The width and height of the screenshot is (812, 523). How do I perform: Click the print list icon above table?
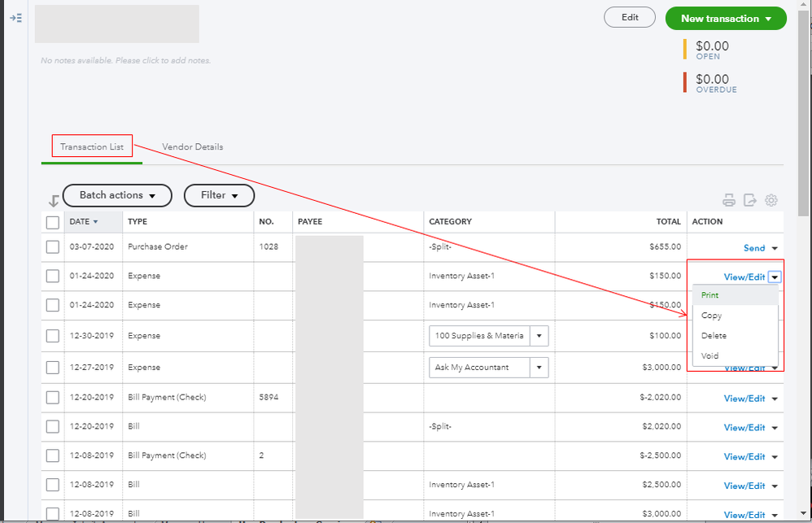coord(729,200)
